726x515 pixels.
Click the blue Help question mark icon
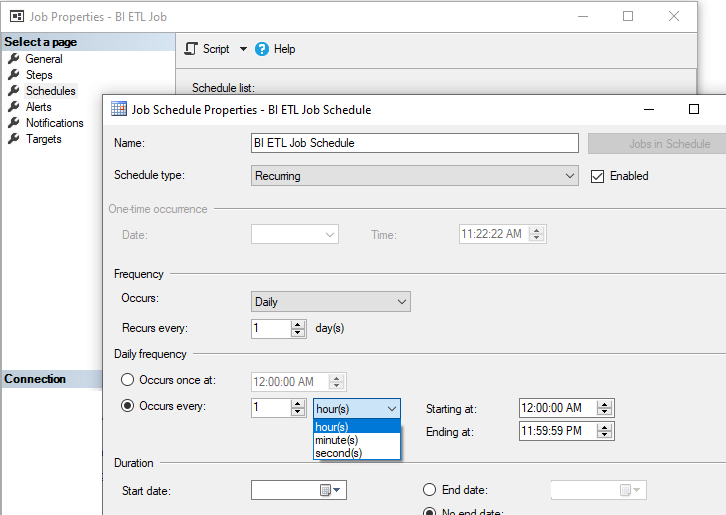262,49
